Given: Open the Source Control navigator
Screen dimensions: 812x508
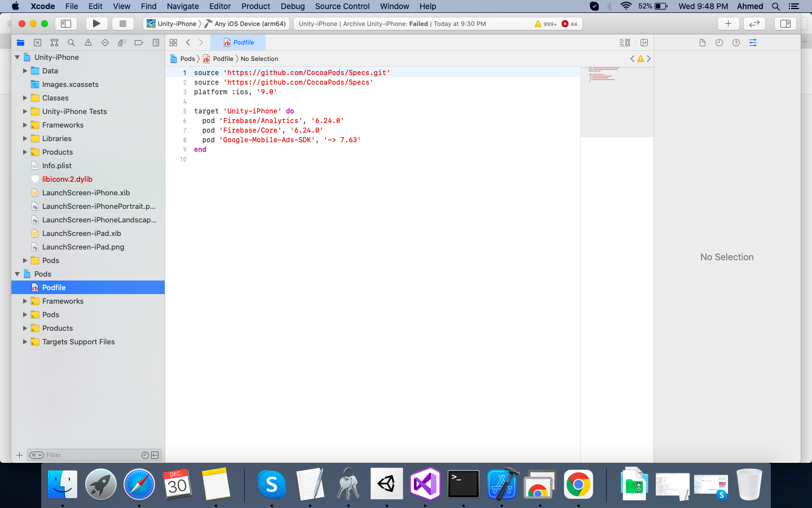Looking at the screenshot, I should [x=37, y=42].
